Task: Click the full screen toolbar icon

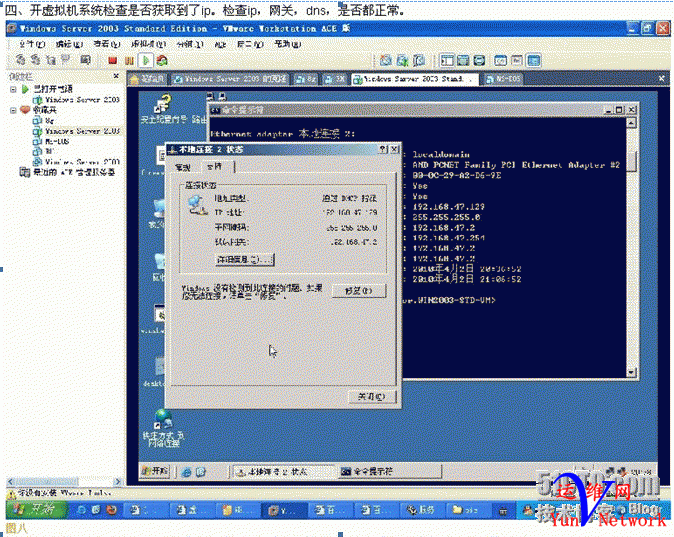Action: coord(479,61)
